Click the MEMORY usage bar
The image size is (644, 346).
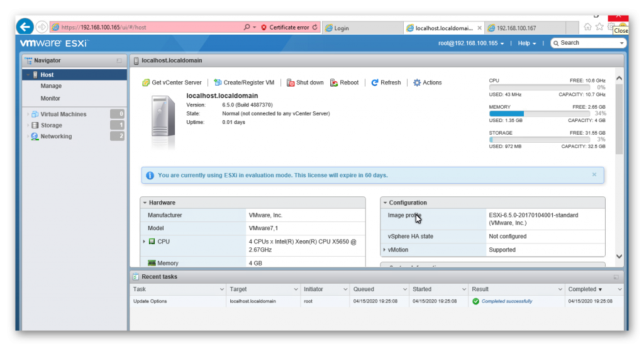click(x=539, y=113)
